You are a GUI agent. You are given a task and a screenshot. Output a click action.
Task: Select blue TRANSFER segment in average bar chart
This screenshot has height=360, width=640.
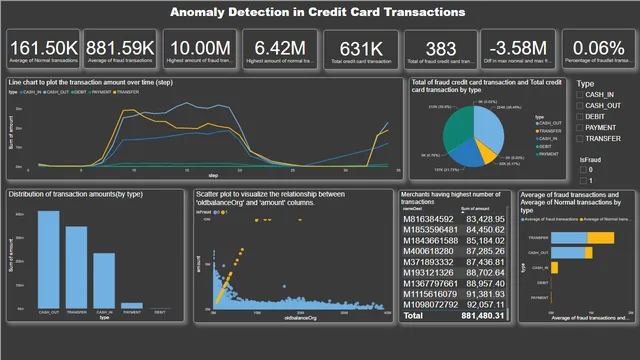coord(569,238)
